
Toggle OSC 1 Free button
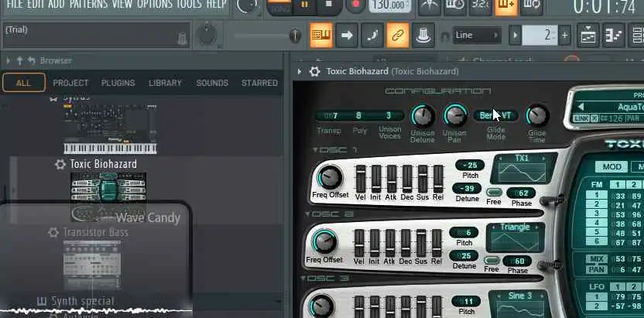tap(494, 193)
